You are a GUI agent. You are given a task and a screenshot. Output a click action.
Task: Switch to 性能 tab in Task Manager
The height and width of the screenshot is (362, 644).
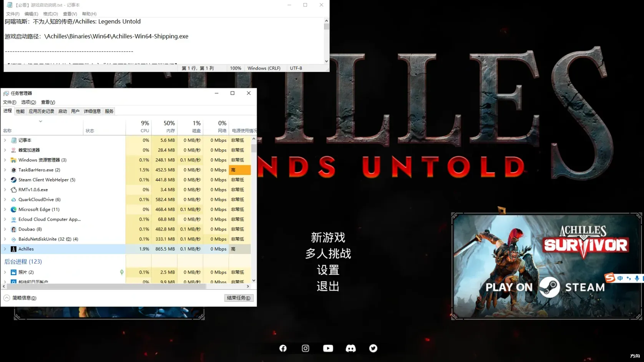coord(20,111)
